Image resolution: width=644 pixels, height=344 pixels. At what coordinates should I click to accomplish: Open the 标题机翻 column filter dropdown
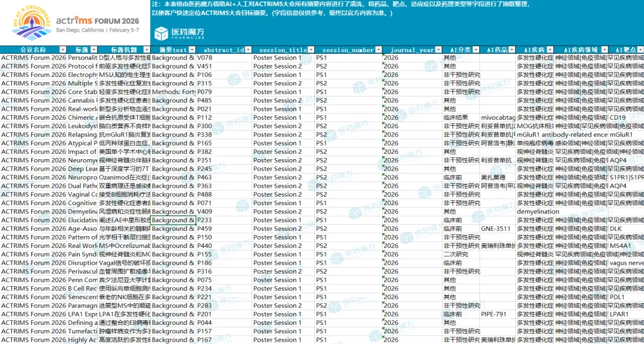(x=147, y=49)
